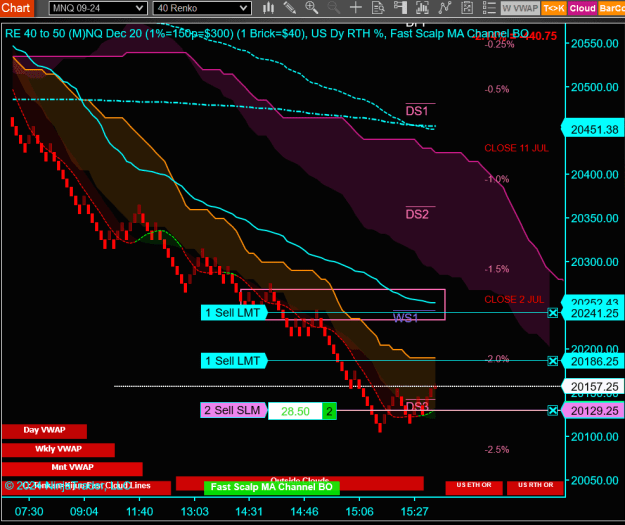Toggle the Day VWAP indicator label

44,431
